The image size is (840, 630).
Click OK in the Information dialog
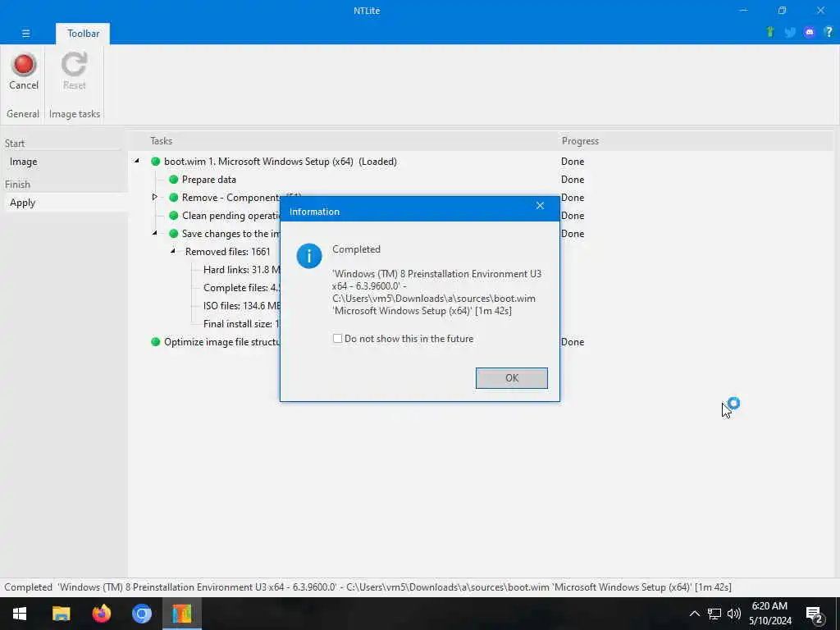click(x=512, y=378)
